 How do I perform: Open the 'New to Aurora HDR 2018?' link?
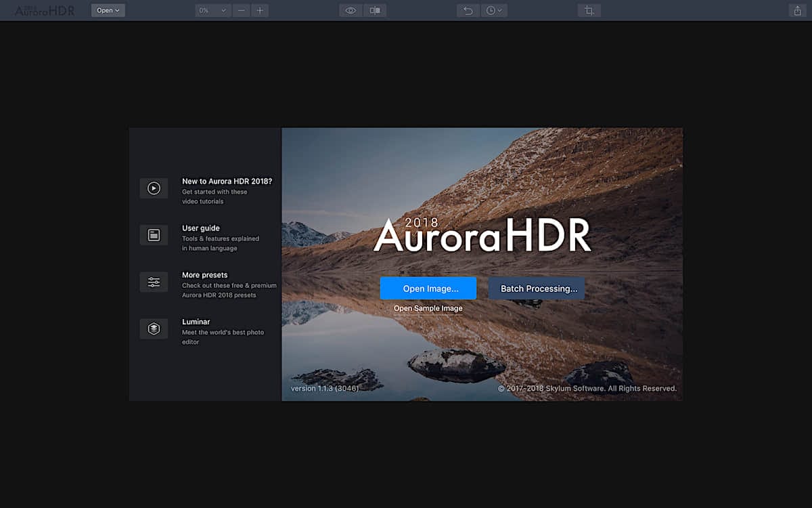point(227,182)
